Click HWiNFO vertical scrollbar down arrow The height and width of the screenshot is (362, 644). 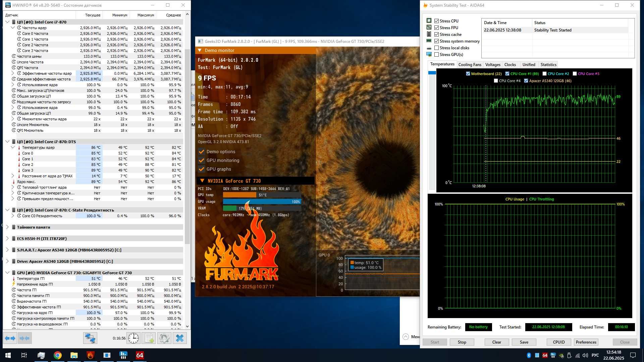click(x=187, y=326)
